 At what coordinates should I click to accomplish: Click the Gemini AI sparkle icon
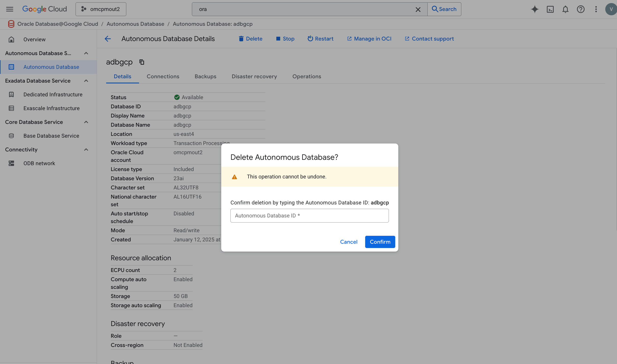(x=535, y=9)
